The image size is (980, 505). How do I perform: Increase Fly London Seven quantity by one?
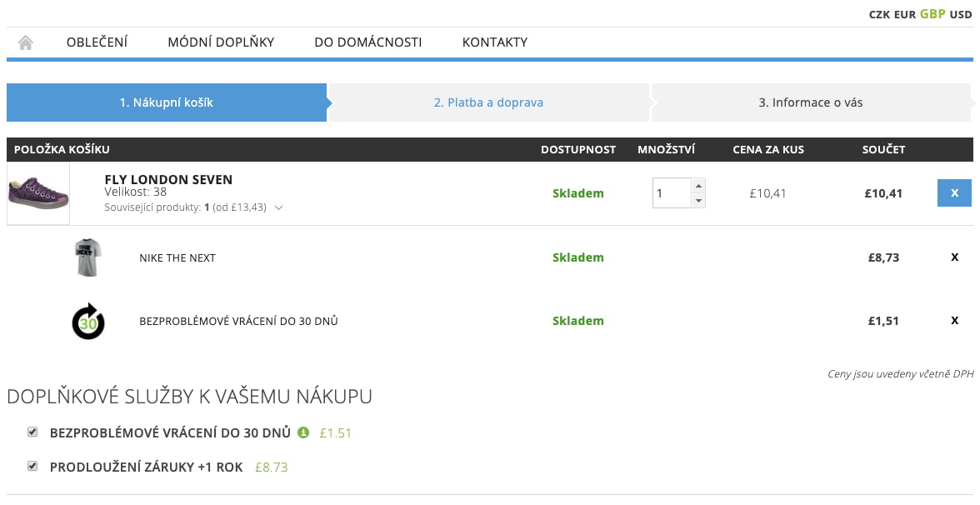click(698, 187)
